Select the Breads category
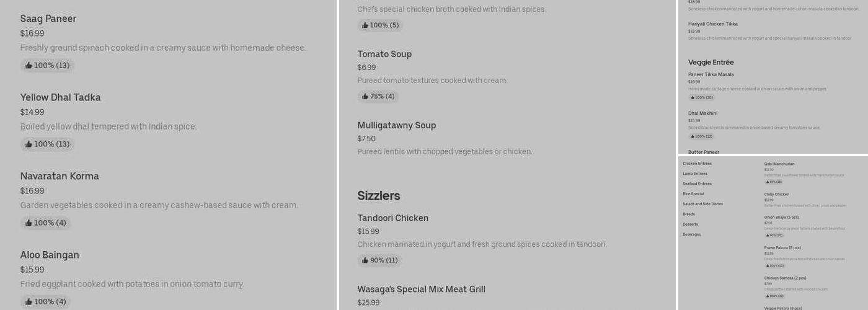The height and width of the screenshot is (310, 868). point(689,215)
